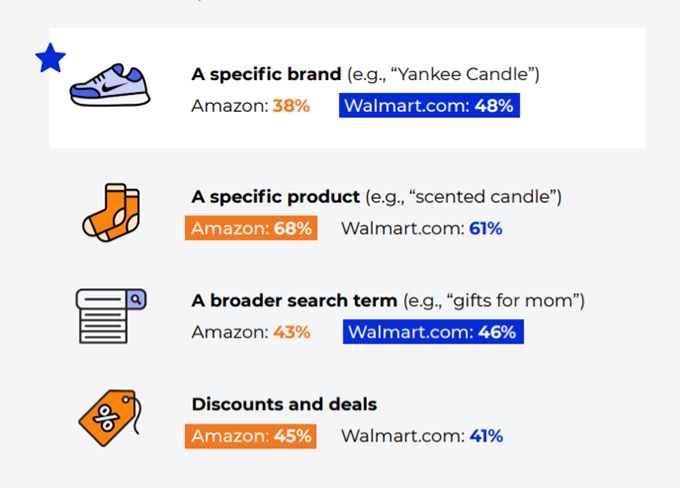Click the 'A specific product' heading
This screenshot has height=488, width=680.
pos(275,197)
